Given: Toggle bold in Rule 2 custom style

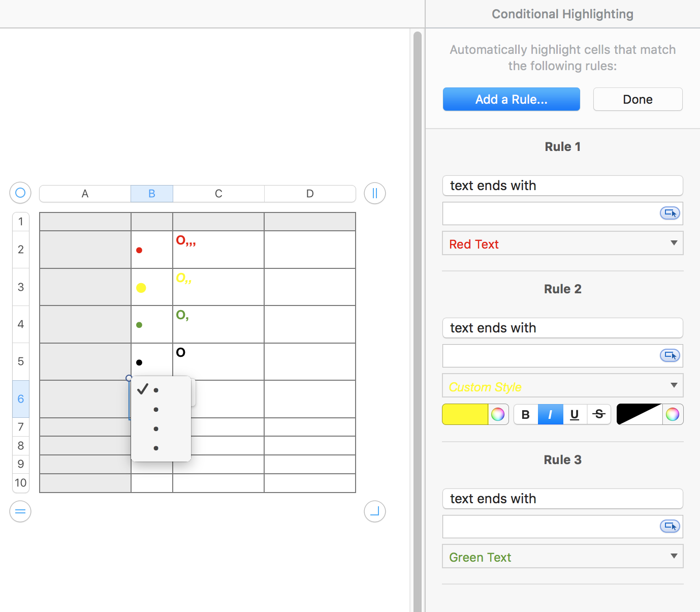Looking at the screenshot, I should pos(526,414).
